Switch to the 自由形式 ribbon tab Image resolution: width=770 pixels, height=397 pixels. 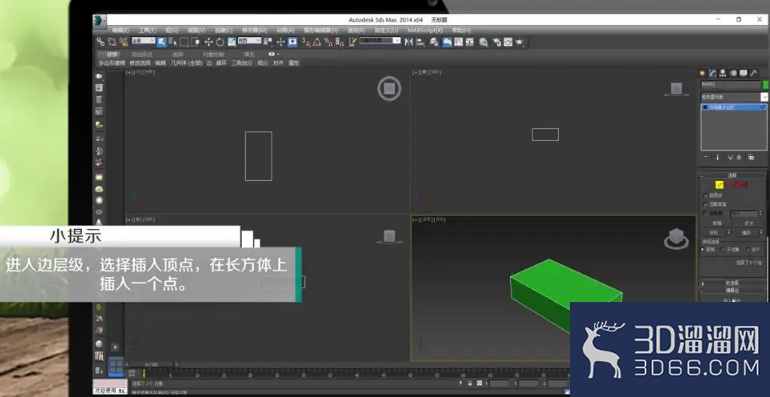coord(142,54)
